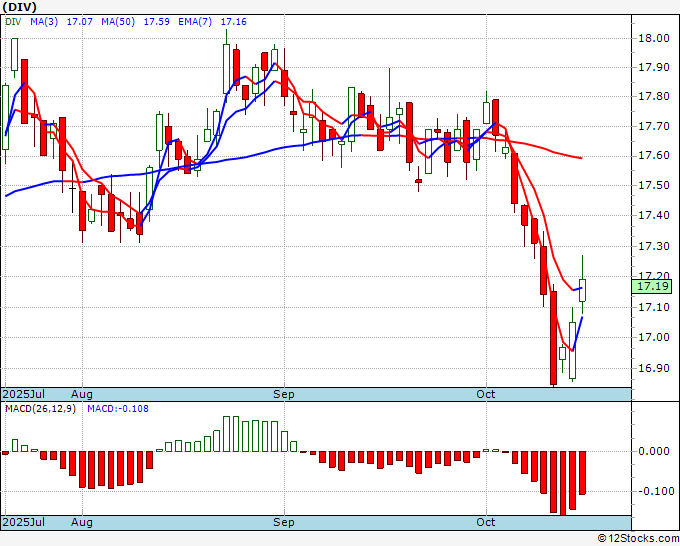Click the 16.90 price axis label
Screen dimensions: 680x546
point(654,368)
